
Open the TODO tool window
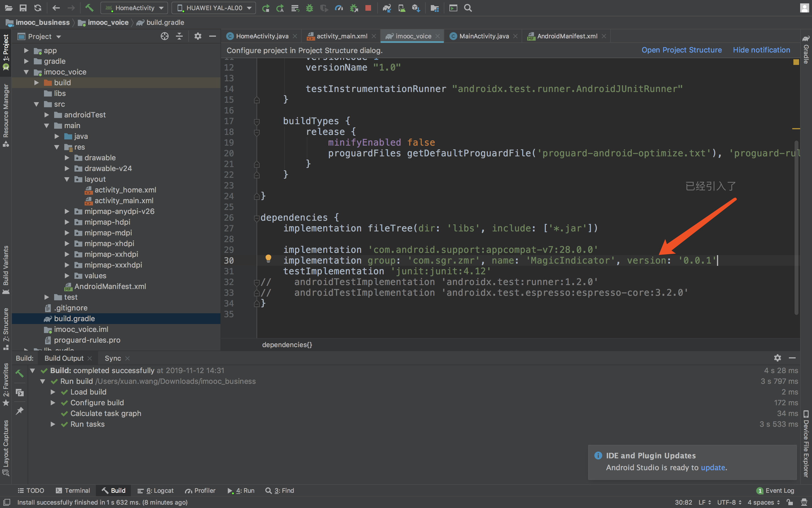(31, 491)
